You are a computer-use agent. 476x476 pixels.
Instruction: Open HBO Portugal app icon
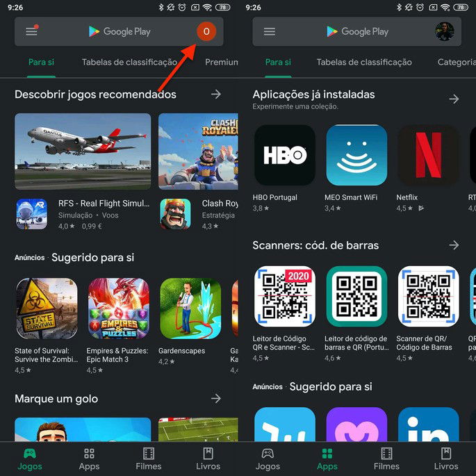coord(285,155)
